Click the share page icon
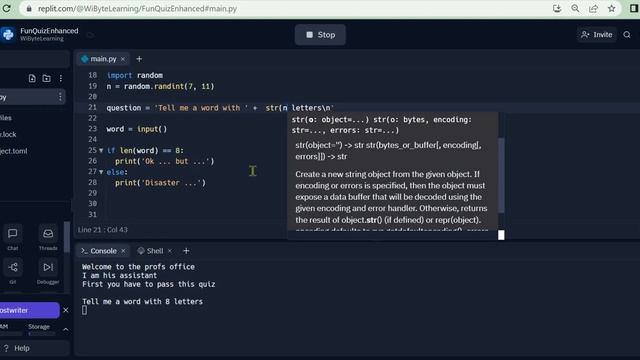Image resolution: width=640 pixels, height=360 pixels. point(593,9)
